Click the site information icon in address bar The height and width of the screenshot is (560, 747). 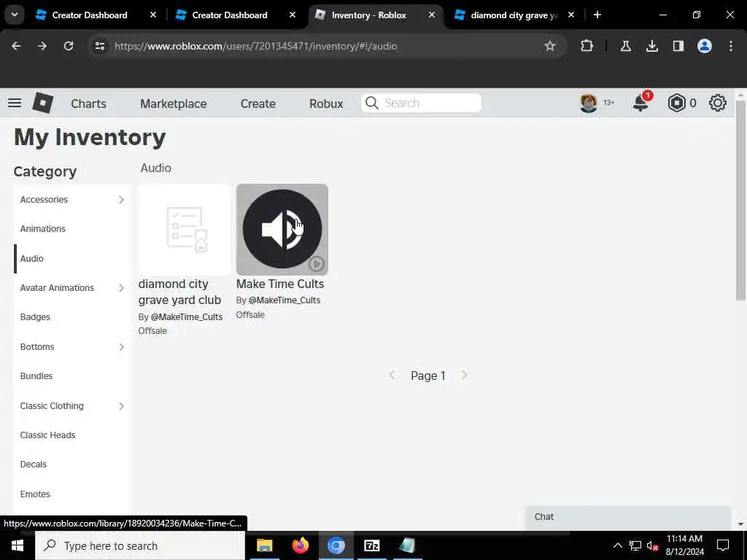(99, 46)
